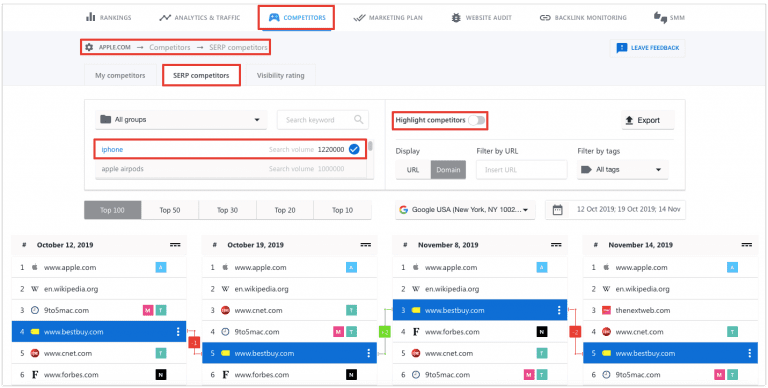Open options menu for November 8 bestbuy.com
Screen dimensions: 768x388
pos(559,311)
